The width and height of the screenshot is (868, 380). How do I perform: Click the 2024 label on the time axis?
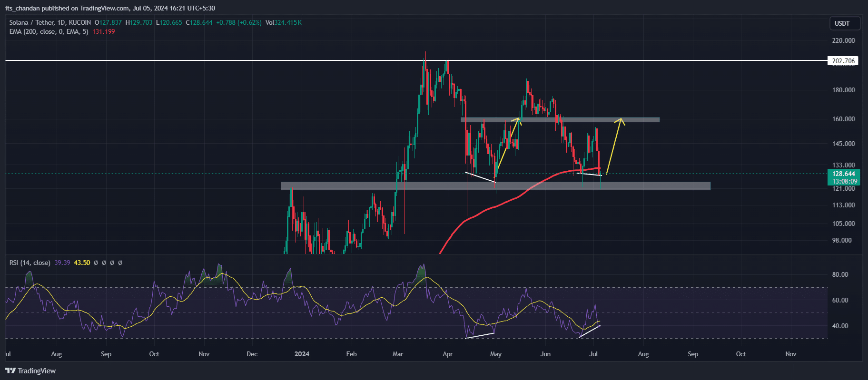pyautogui.click(x=302, y=354)
